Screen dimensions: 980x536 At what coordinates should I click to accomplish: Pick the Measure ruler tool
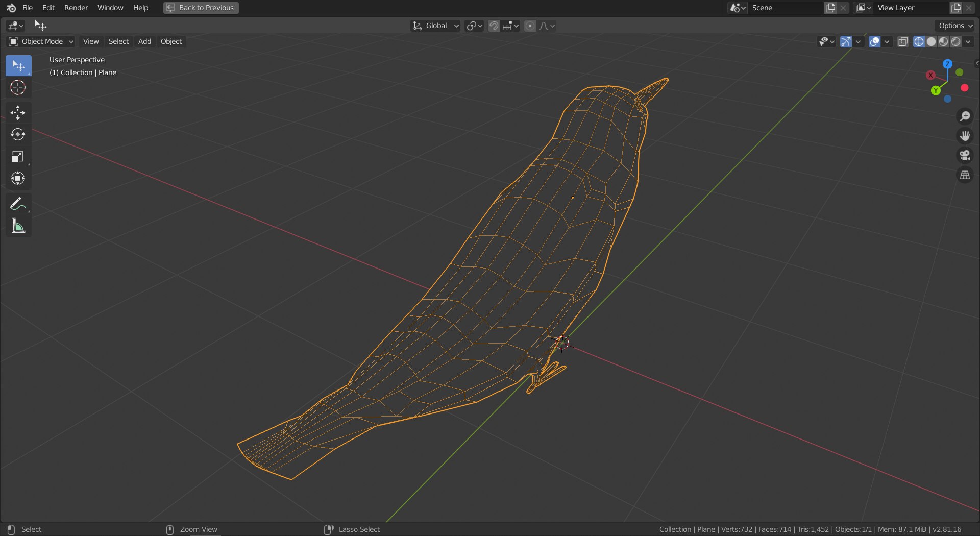(x=18, y=226)
